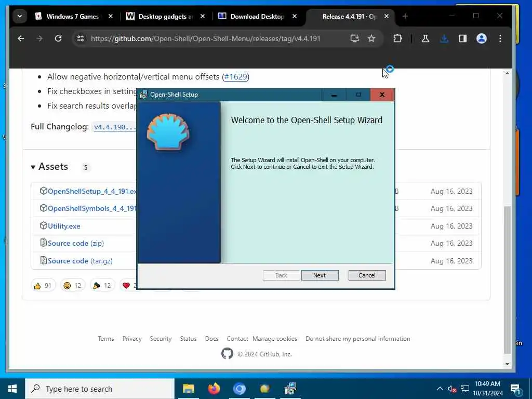Download OpenShellSetup_4_4_191.exe
This screenshot has height=399, width=532.
92,191
